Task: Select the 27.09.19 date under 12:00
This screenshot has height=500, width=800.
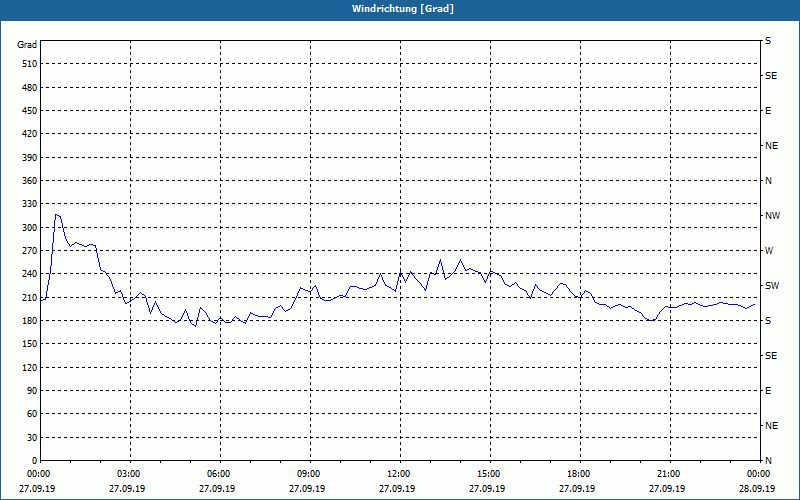Action: click(x=397, y=489)
